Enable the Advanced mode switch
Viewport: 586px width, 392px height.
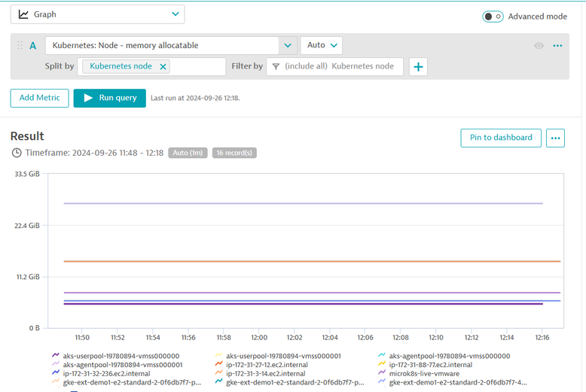pyautogui.click(x=493, y=17)
